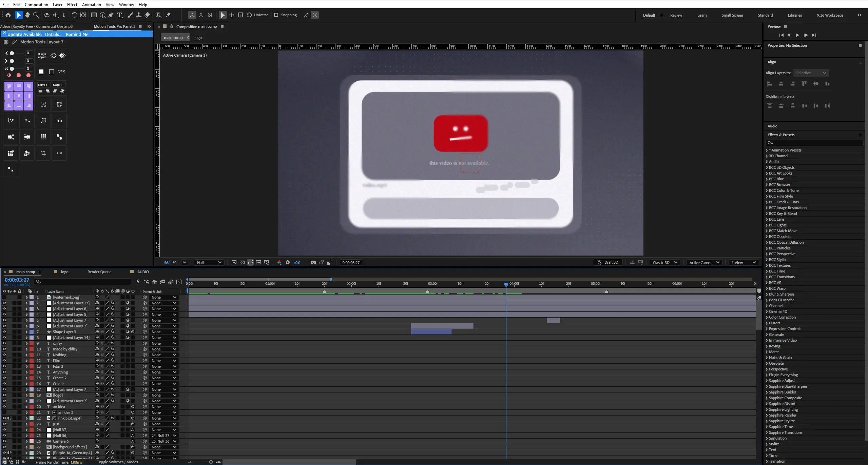
Task: Switch to the 9:16 Workspace
Action: point(830,15)
